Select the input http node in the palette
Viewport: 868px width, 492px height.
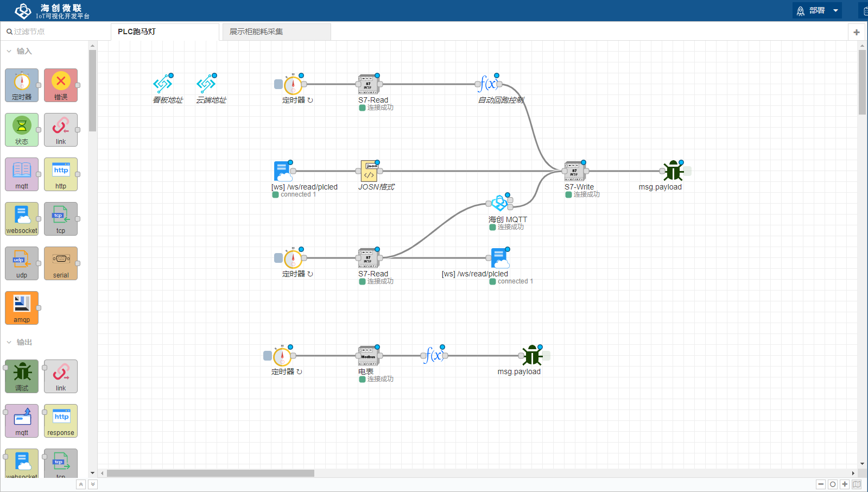click(61, 174)
